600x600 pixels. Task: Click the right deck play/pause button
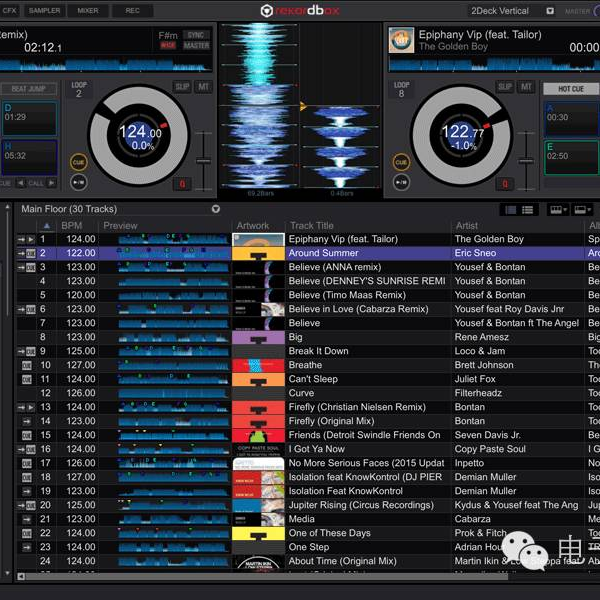401,183
